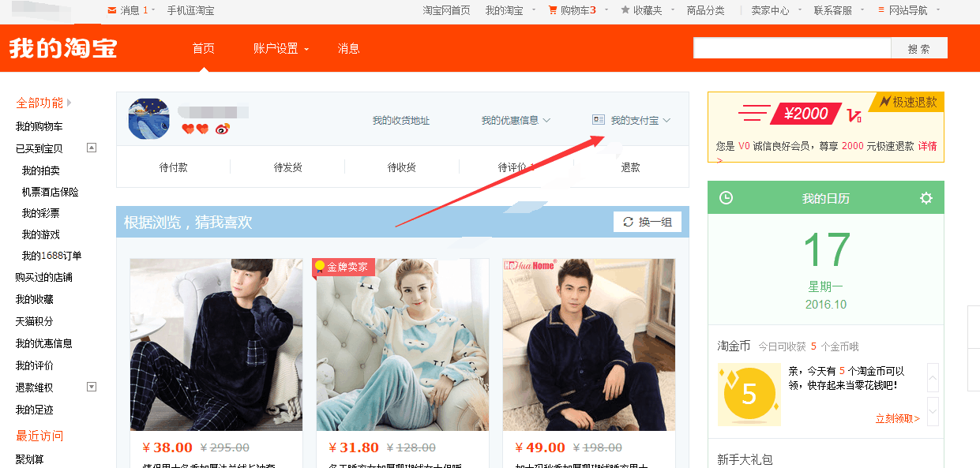980x468 pixels.
Task: Open 我的收藏 in sidebar
Action: 35,299
